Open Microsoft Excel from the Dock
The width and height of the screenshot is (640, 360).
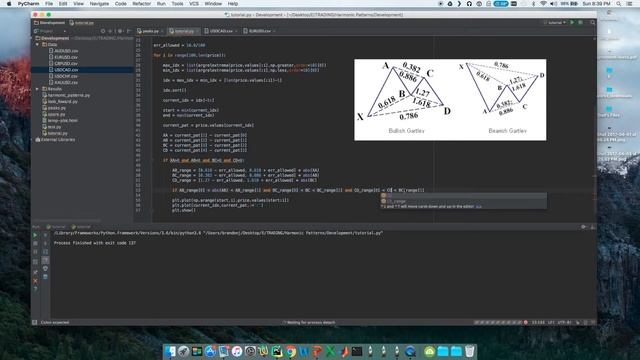coord(331,351)
